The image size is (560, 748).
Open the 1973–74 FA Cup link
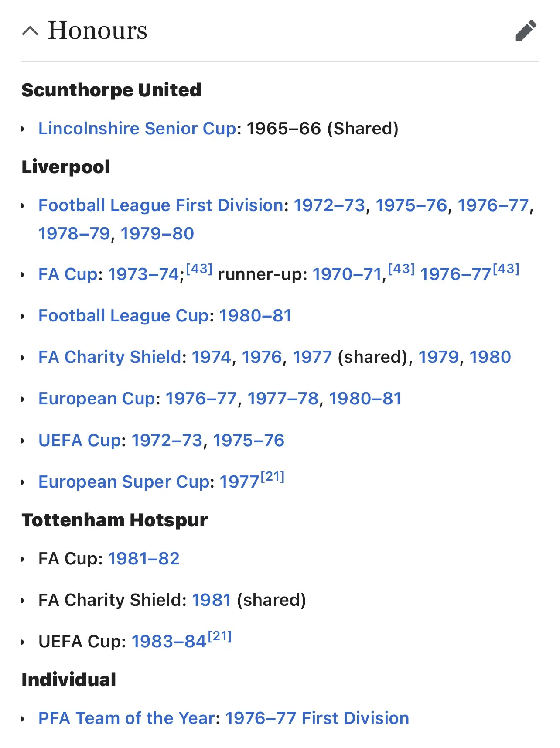pos(143,274)
